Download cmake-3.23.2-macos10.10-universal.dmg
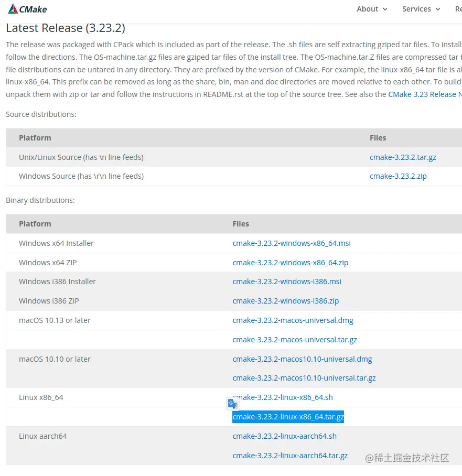This screenshot has width=462, height=476. pos(302,359)
